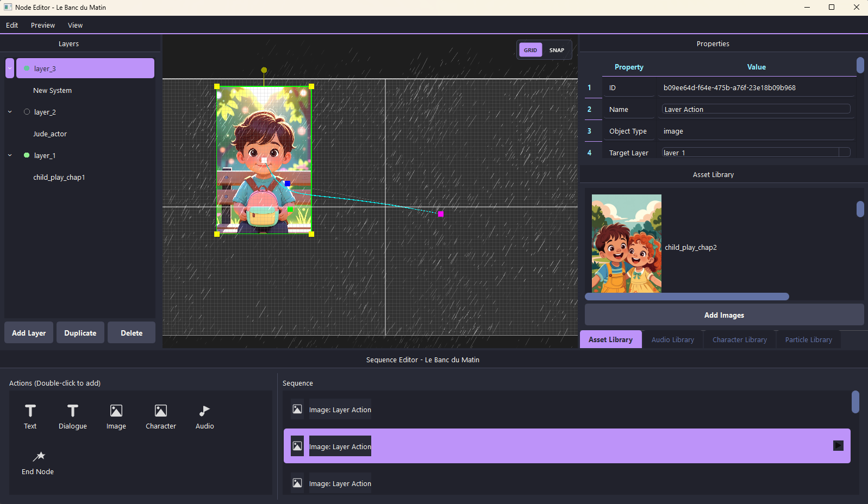Click the olive rotation handle above the image

pos(264,70)
